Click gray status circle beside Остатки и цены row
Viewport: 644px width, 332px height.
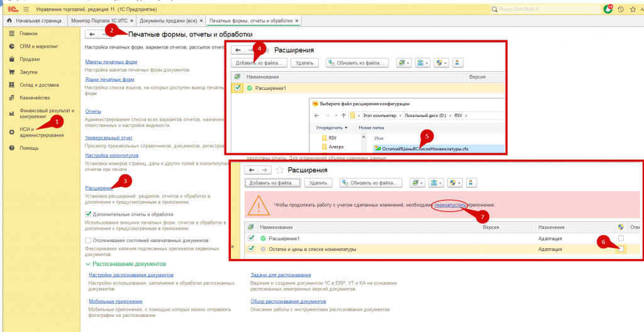(x=264, y=249)
